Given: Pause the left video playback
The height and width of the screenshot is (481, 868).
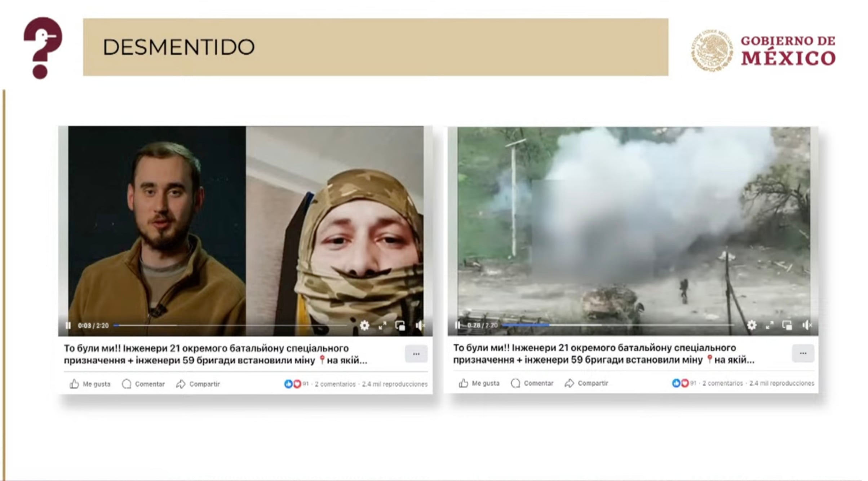Looking at the screenshot, I should point(68,326).
